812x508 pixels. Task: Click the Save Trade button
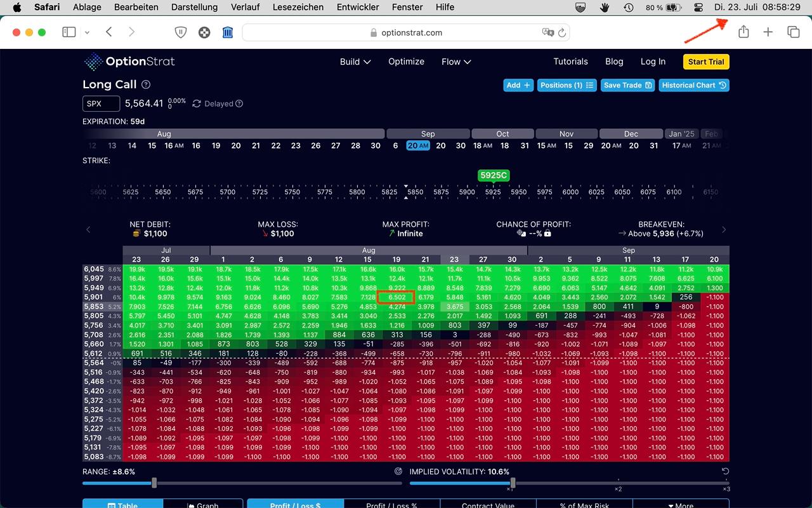pyautogui.click(x=627, y=85)
